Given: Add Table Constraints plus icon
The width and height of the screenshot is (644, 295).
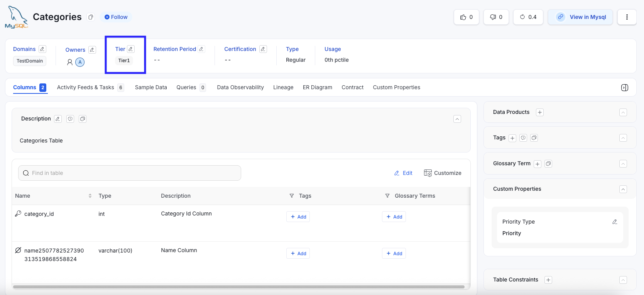Looking at the screenshot, I should (548, 280).
